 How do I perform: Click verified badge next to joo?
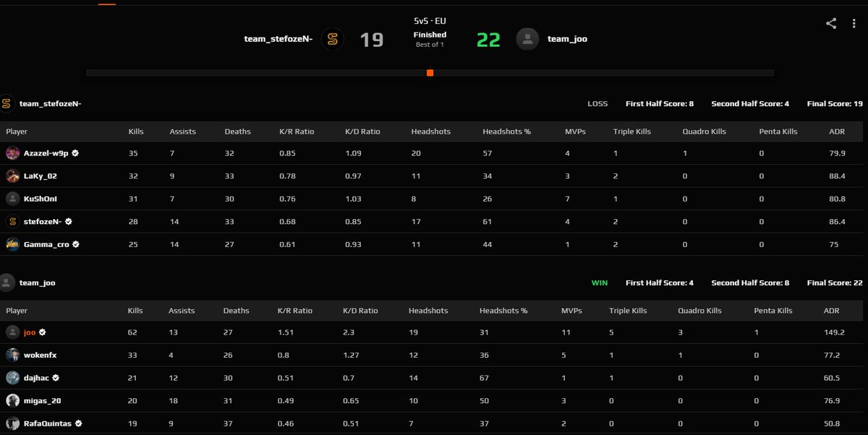(x=42, y=332)
